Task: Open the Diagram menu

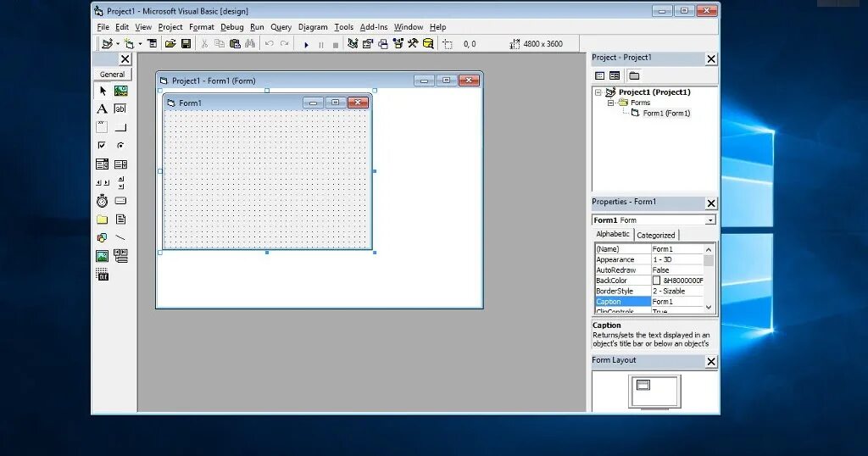Action: [x=313, y=26]
